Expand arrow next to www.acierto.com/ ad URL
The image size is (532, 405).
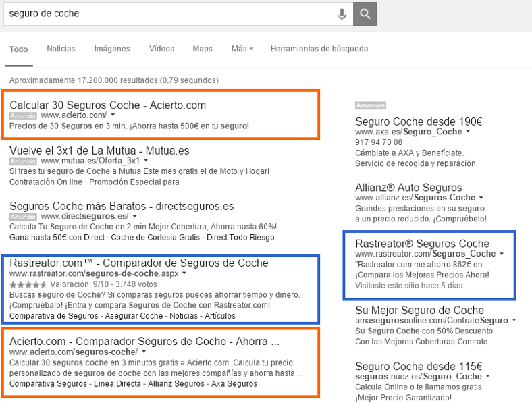(113, 115)
